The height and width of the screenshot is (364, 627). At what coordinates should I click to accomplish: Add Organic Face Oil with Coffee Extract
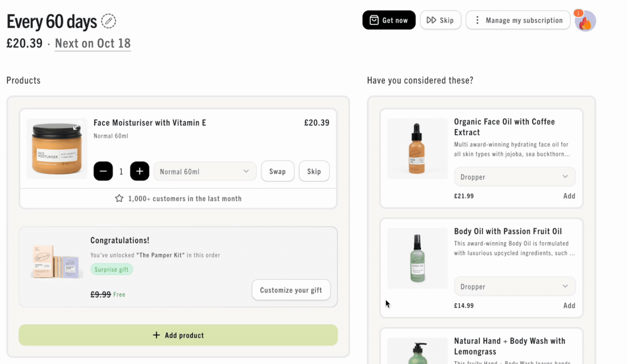point(569,196)
